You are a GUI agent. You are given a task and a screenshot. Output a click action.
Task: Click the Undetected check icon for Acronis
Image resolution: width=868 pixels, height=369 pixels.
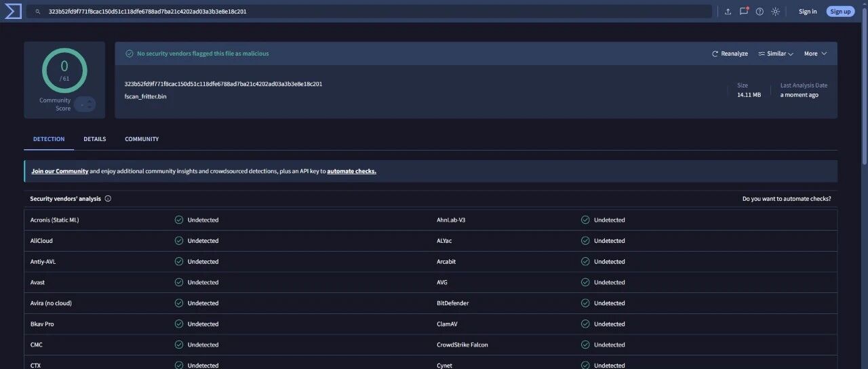point(179,220)
